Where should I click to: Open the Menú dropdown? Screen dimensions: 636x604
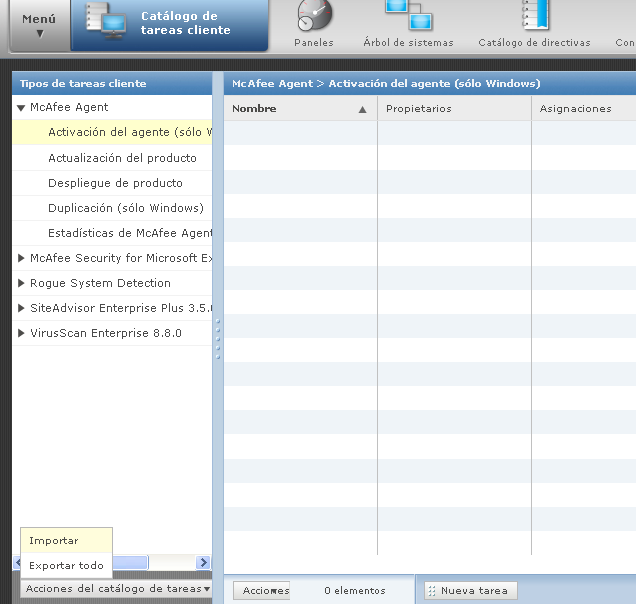39,25
